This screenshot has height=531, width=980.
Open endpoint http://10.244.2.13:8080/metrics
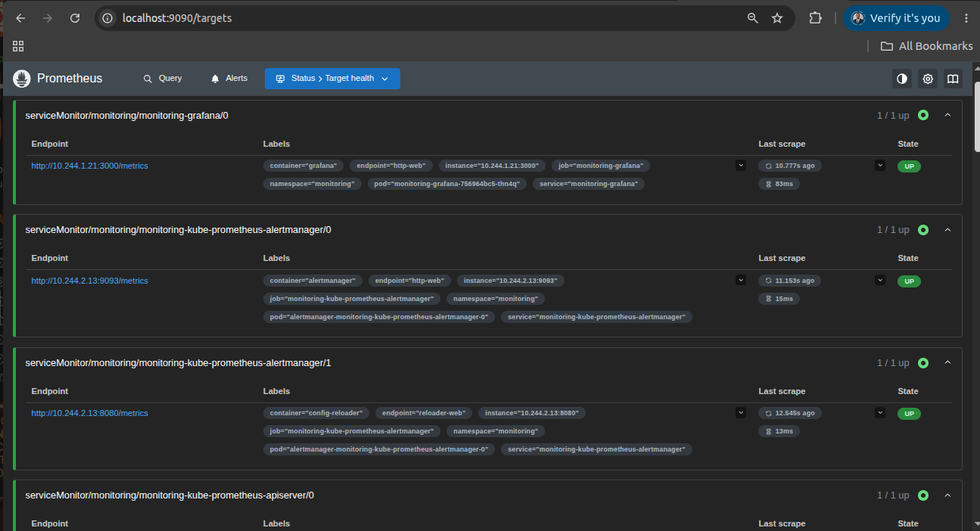coord(89,413)
